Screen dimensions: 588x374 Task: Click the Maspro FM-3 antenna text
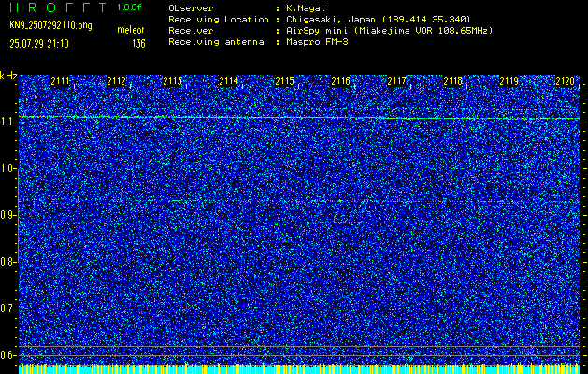(x=317, y=42)
